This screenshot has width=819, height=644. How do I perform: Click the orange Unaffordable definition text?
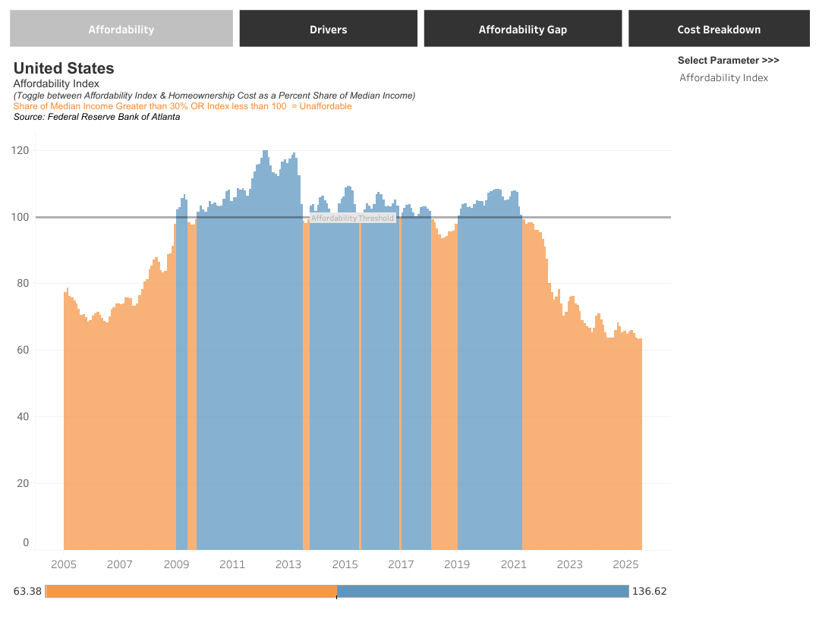tap(182, 106)
